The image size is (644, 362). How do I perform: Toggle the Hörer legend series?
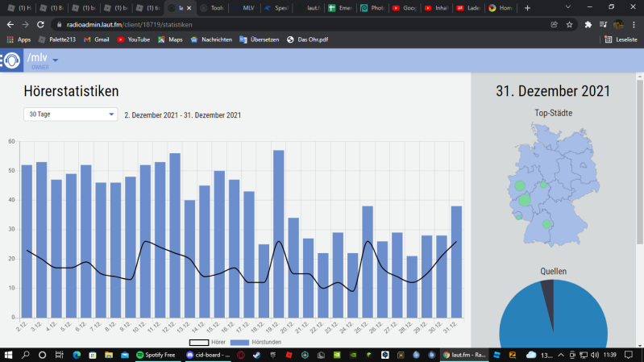[207, 342]
